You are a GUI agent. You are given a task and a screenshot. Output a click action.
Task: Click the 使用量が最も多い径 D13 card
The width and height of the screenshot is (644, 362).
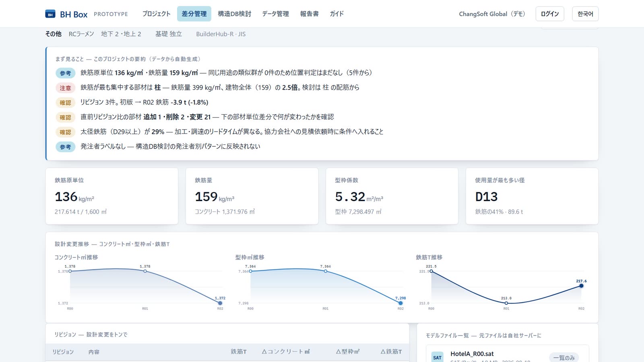532,196
